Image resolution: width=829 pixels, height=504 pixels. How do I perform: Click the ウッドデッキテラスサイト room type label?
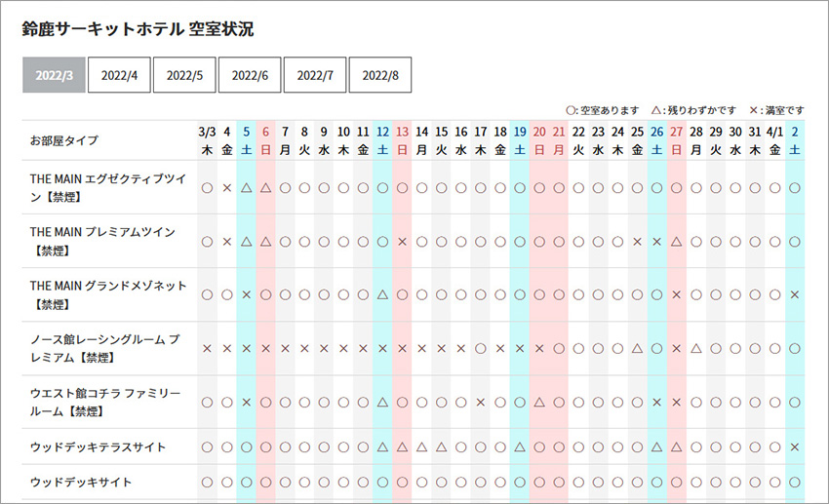pos(99,446)
